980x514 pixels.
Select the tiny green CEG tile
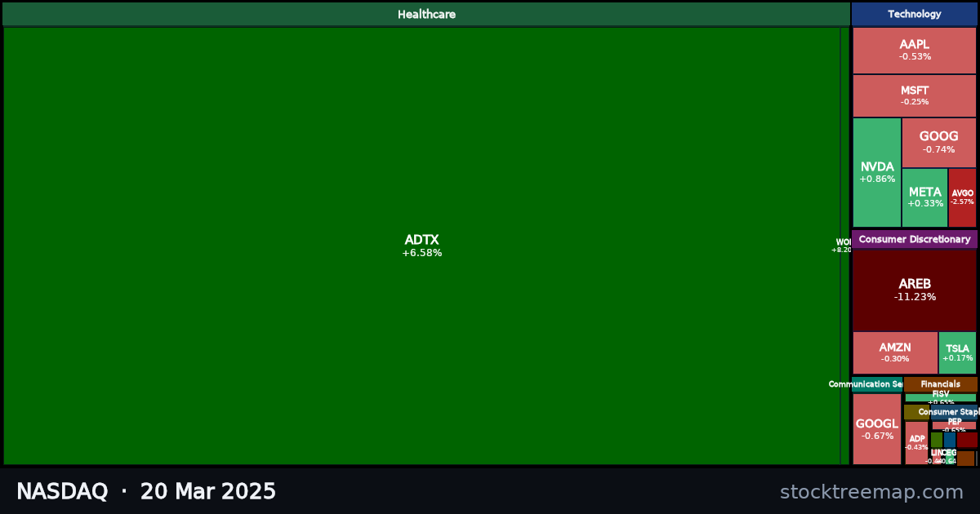point(950,457)
